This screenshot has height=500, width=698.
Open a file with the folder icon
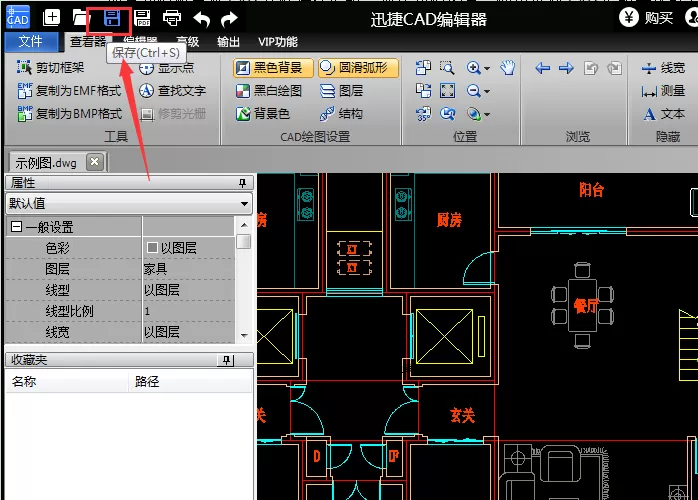point(81,18)
